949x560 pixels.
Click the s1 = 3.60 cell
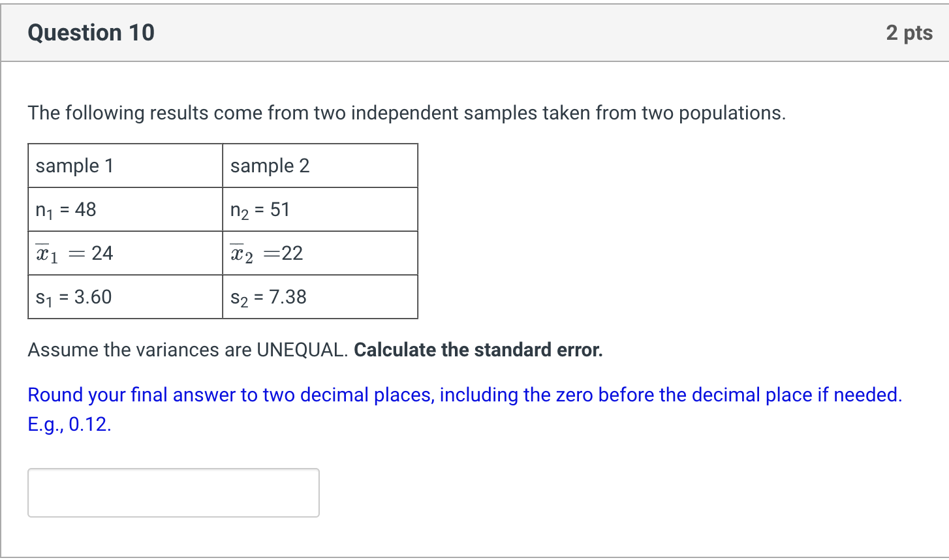pos(125,297)
